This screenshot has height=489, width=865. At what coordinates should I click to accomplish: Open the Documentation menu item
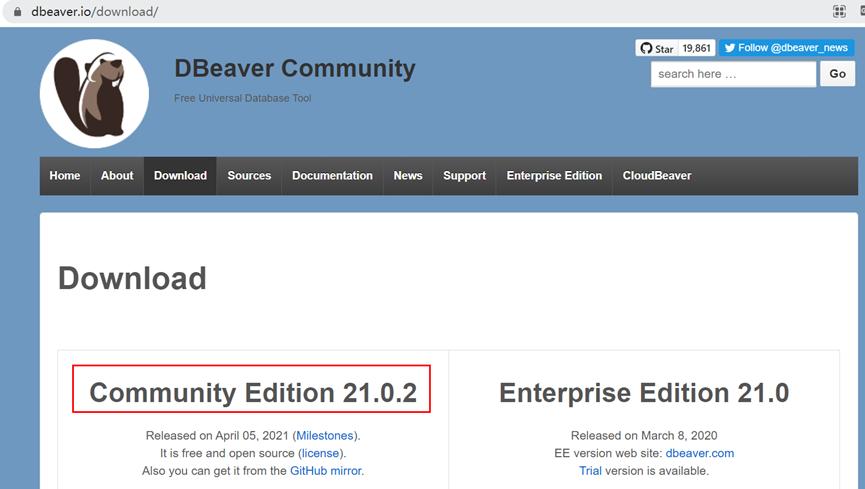point(332,176)
